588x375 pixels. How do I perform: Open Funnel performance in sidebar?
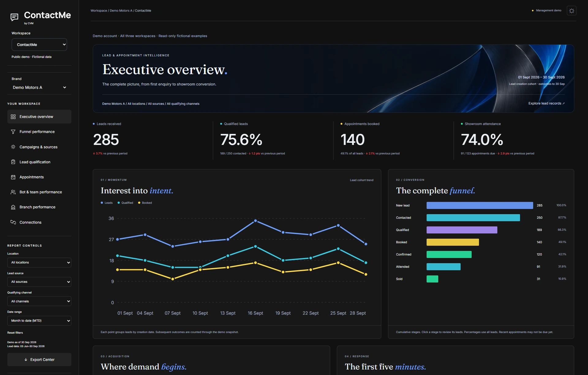pyautogui.click(x=39, y=132)
